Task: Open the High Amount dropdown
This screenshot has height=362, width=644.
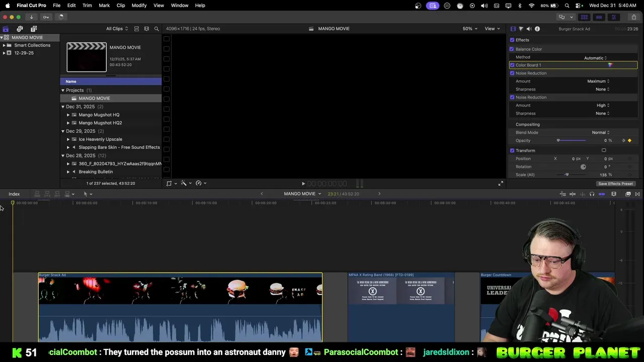Action: pos(603,106)
